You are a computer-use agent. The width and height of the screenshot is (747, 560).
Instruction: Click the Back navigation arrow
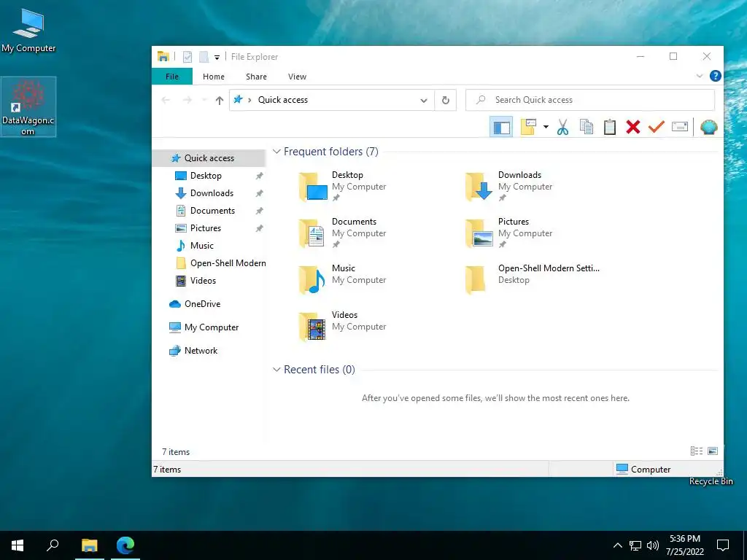point(166,100)
